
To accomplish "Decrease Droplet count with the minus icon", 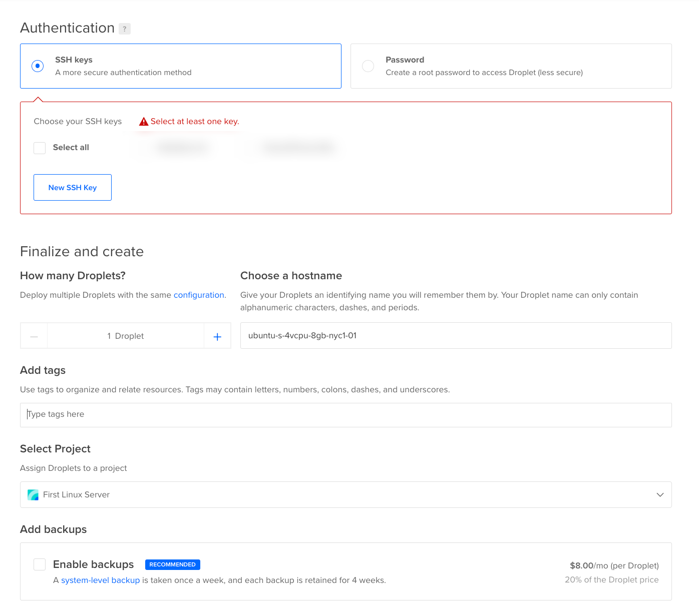I will (34, 336).
